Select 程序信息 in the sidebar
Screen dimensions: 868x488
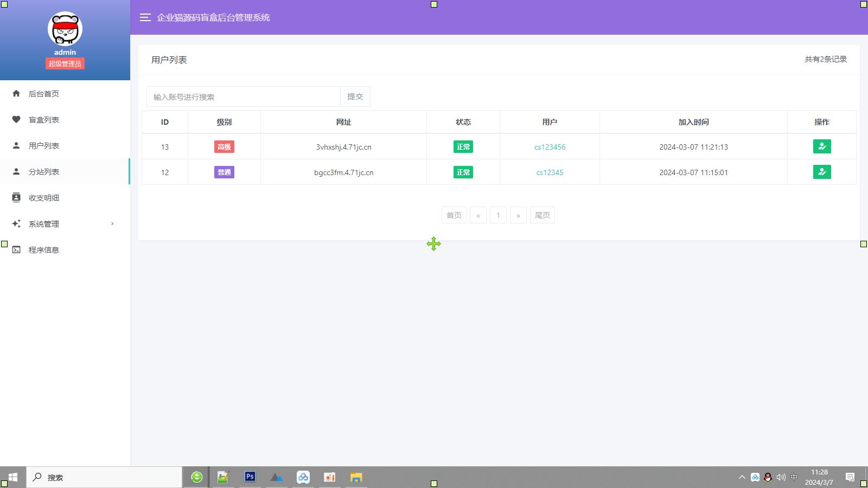tap(44, 250)
